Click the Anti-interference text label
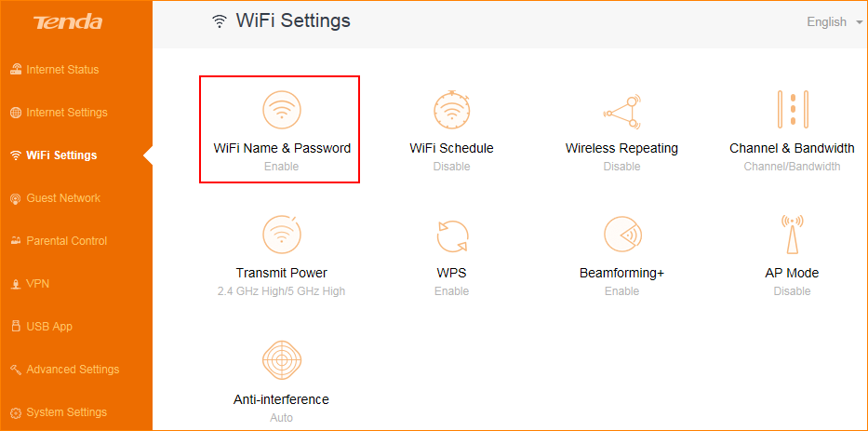The width and height of the screenshot is (868, 431). tap(281, 399)
